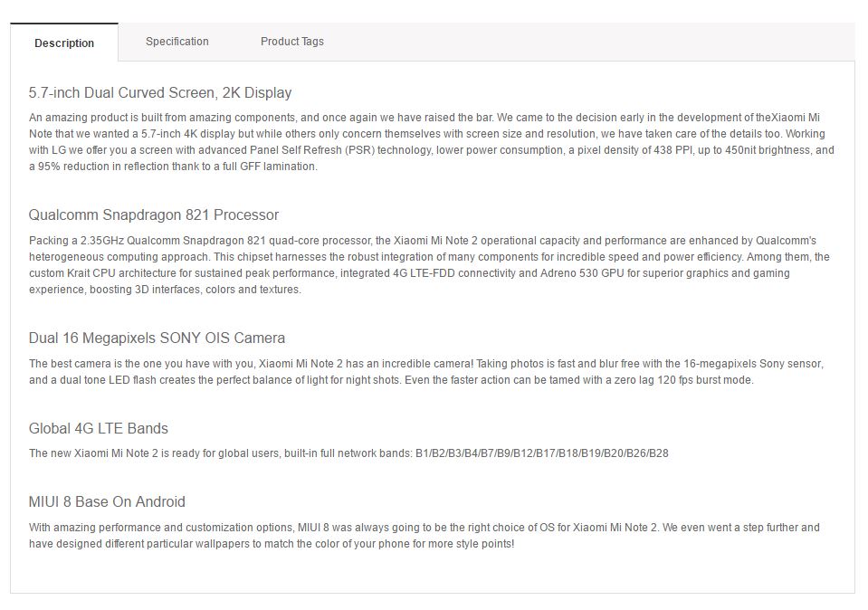868x610 pixels.
Task: Click the paragraph starting 'The best camera'
Action: 426,372
